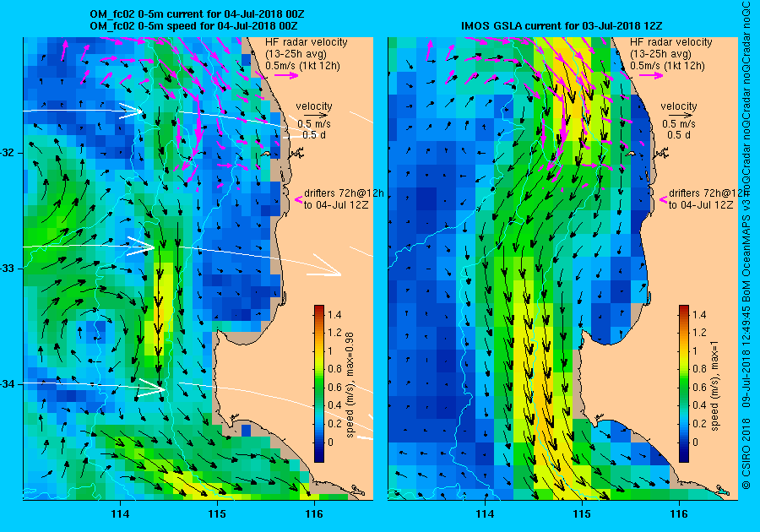Click the black velocity scale arrow in left map
760x532 pixels.
316,116
